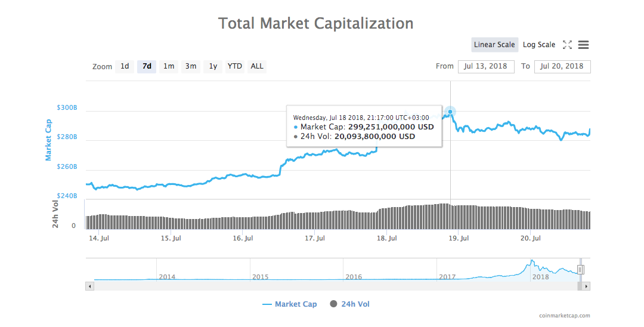The width and height of the screenshot is (644, 327).
Task: Toggle Market Cap series in legend
Action: coord(290,304)
